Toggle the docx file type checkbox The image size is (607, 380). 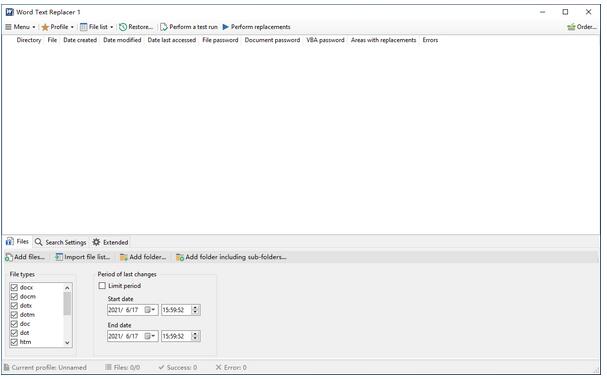tap(14, 288)
